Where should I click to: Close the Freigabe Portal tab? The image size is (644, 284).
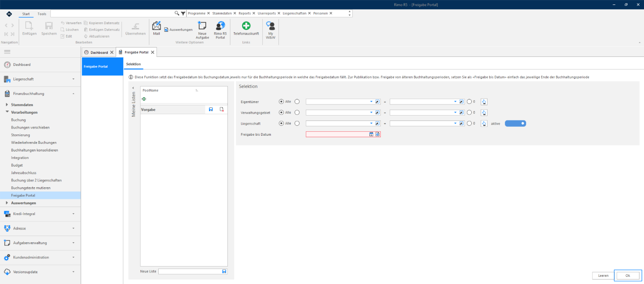pyautogui.click(x=152, y=52)
